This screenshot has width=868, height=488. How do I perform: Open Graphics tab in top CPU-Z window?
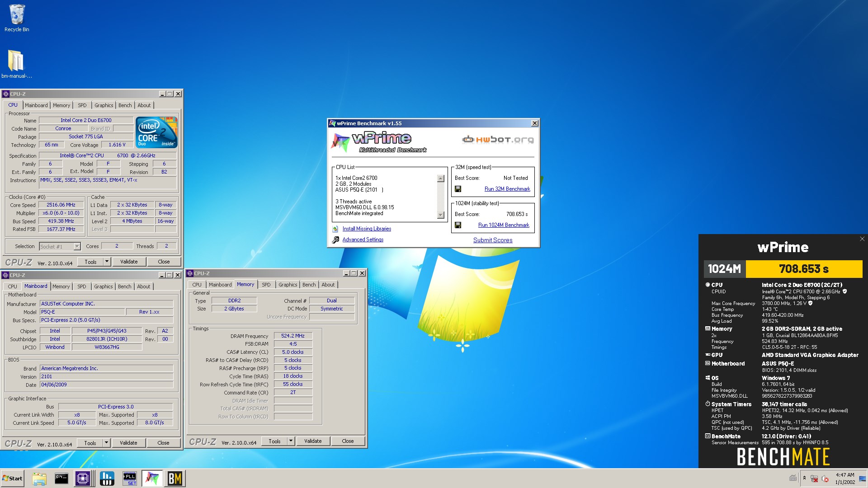coord(104,105)
